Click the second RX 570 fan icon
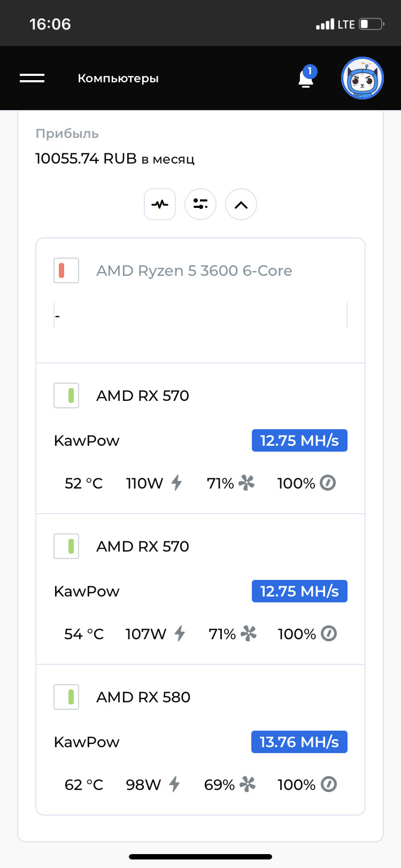 pos(249,634)
